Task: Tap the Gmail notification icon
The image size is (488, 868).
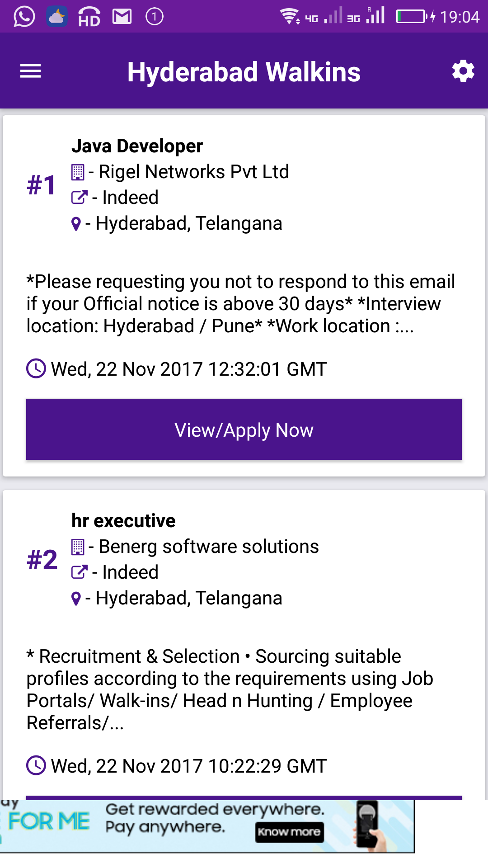Action: [x=122, y=17]
